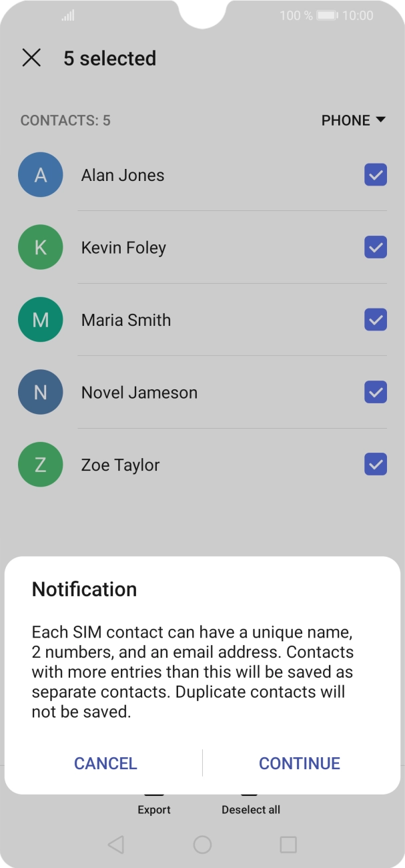Deselect Maria Smith's checkbox
The width and height of the screenshot is (405, 868).
[x=376, y=320]
